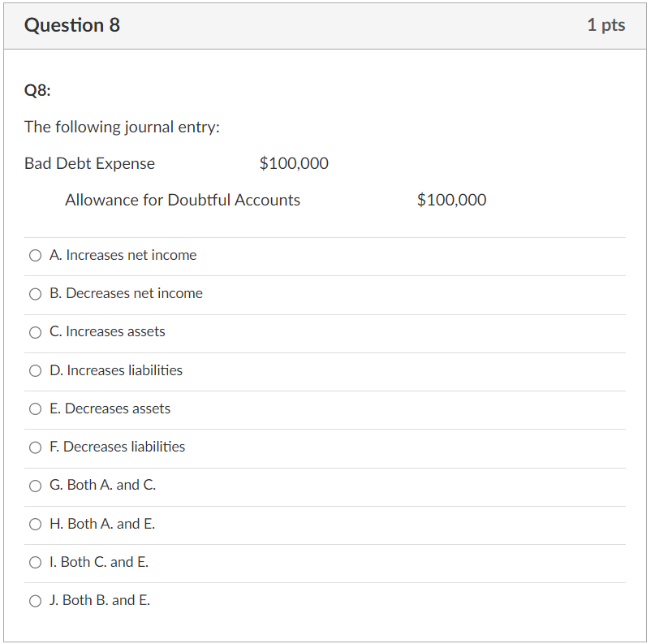Click the Bad Debt Expense journal line
The height and width of the screenshot is (644, 655).
(89, 163)
